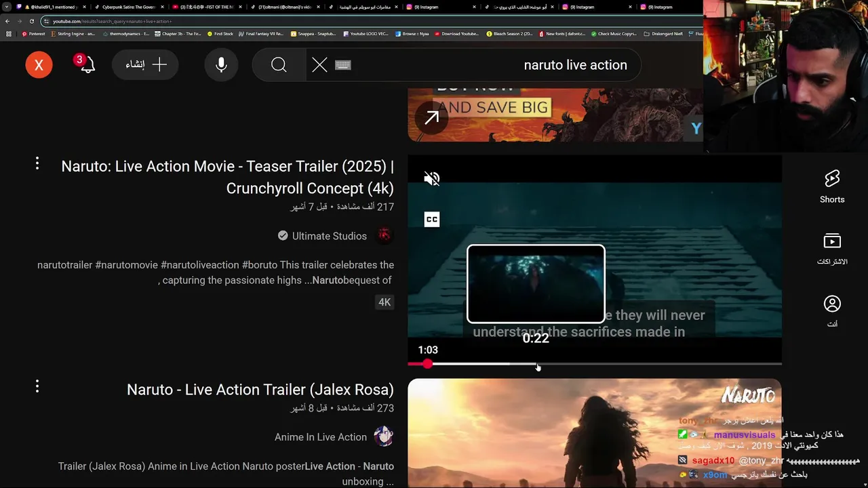Open 'Naruto: Live Action Movie - Teaser Trailer' title
Viewport: 868px width, 488px height.
228,177
